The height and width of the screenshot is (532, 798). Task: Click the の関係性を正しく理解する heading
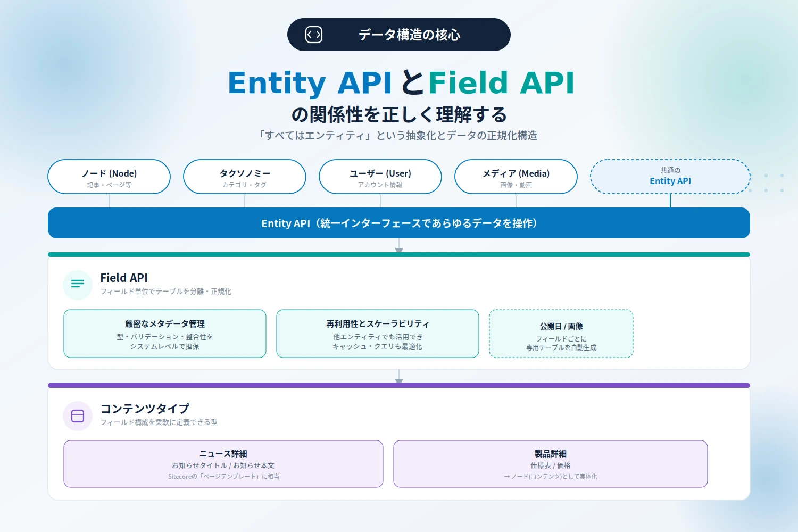point(399,114)
